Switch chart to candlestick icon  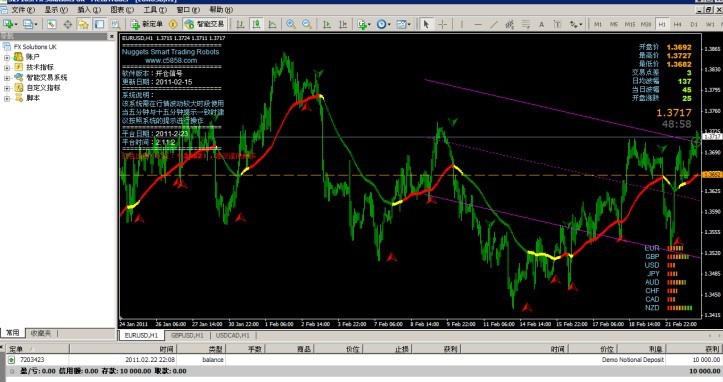point(256,24)
